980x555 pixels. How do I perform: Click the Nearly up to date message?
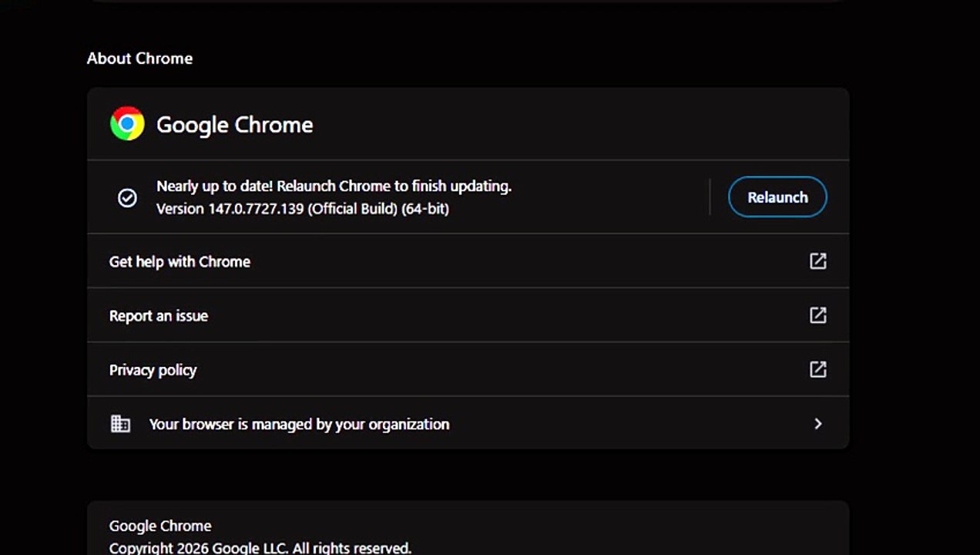point(334,186)
